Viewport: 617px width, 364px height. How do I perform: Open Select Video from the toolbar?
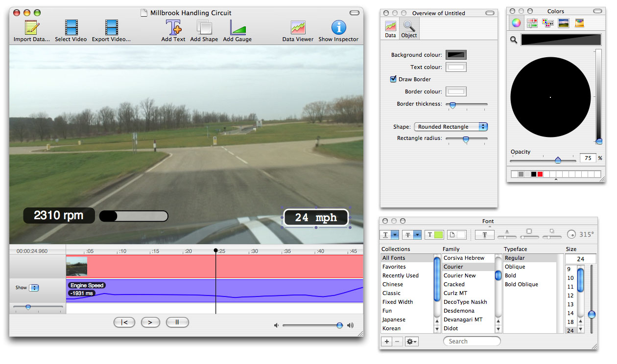coord(71,27)
